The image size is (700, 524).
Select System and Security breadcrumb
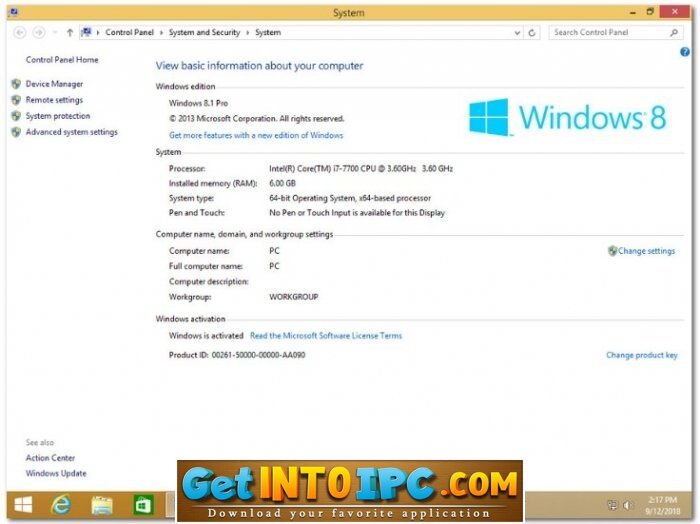204,33
